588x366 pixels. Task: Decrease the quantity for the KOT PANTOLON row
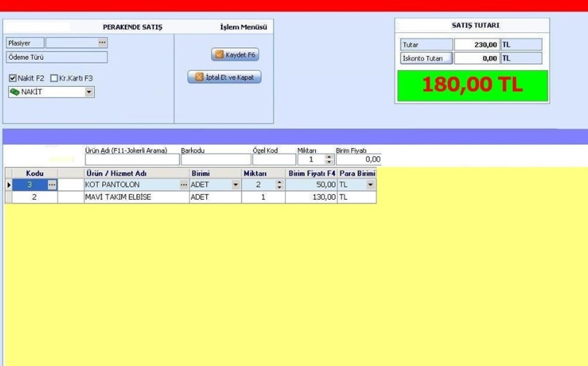point(279,188)
